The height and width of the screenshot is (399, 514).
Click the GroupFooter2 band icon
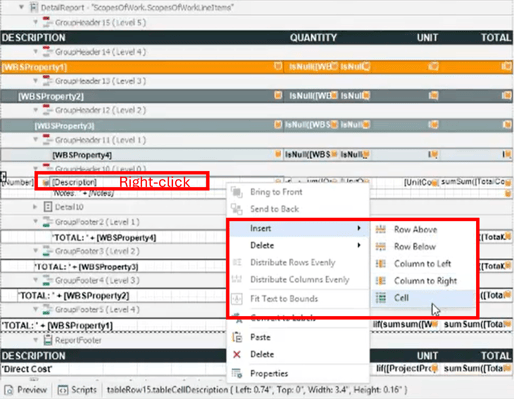pyautogui.click(x=47, y=222)
